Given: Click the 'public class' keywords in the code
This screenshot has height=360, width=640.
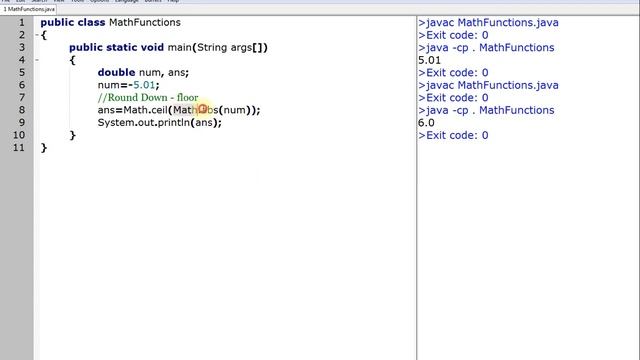Looking at the screenshot, I should (x=73, y=22).
